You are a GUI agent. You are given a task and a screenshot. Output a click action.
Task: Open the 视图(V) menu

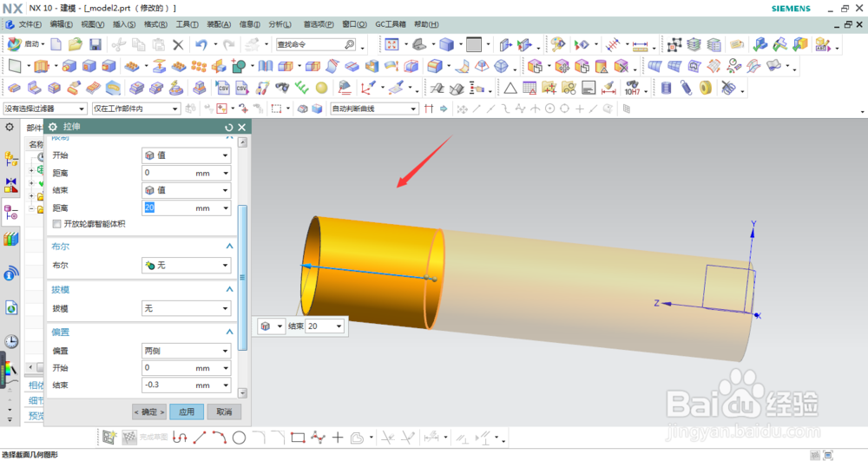tap(93, 24)
